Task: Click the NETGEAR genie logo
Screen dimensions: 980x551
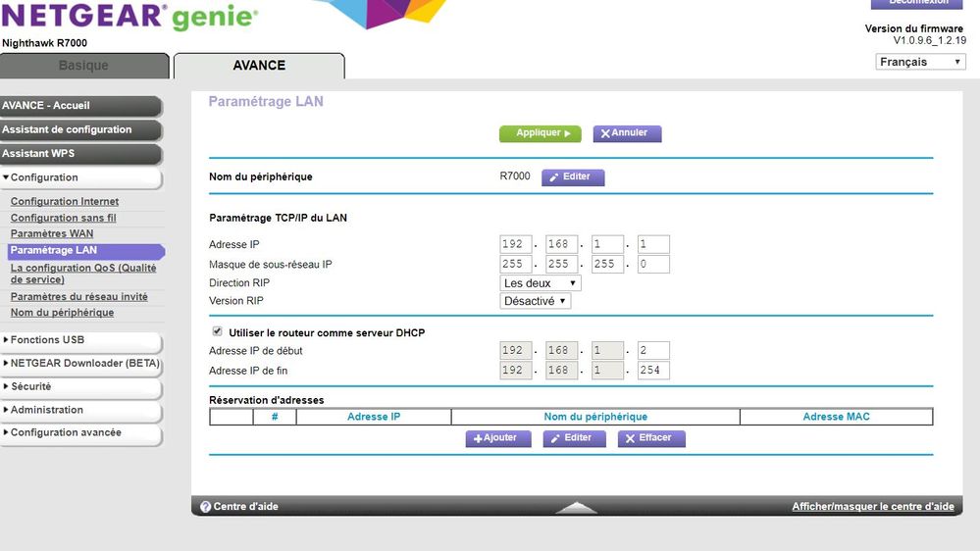Action: [x=129, y=17]
